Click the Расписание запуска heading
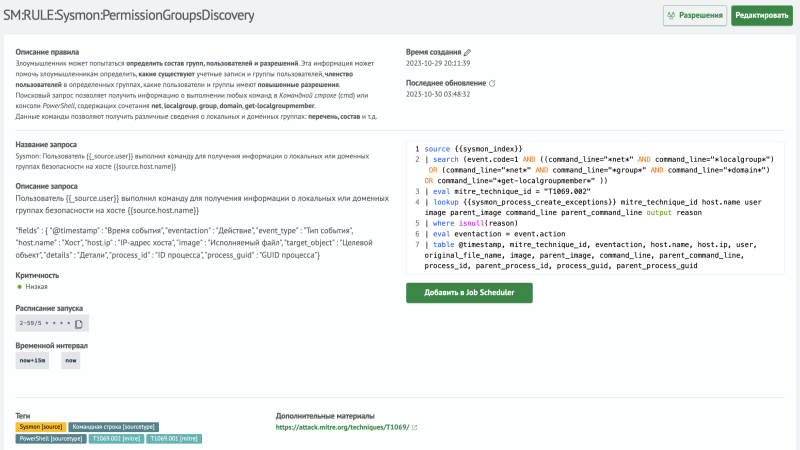The image size is (800, 450). click(49, 308)
